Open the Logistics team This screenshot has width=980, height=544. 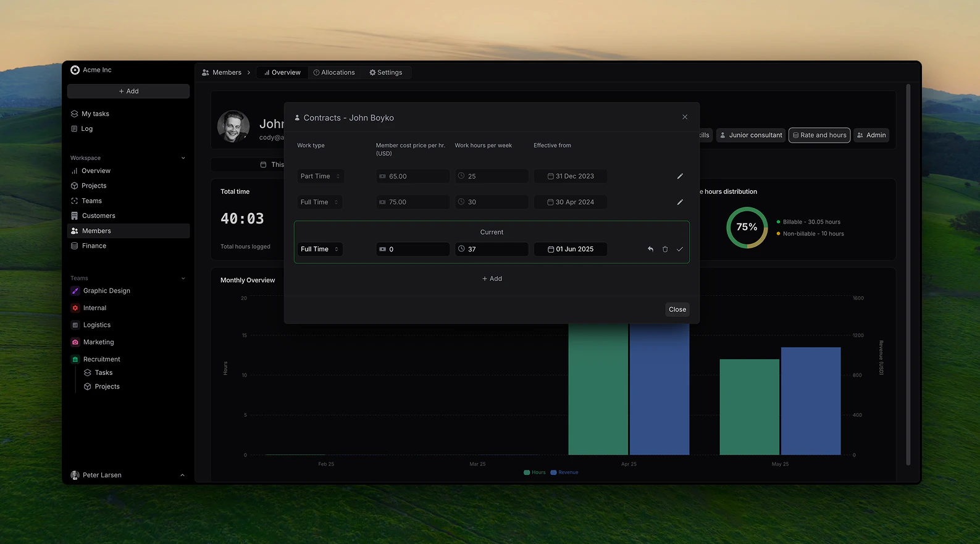[97, 325]
